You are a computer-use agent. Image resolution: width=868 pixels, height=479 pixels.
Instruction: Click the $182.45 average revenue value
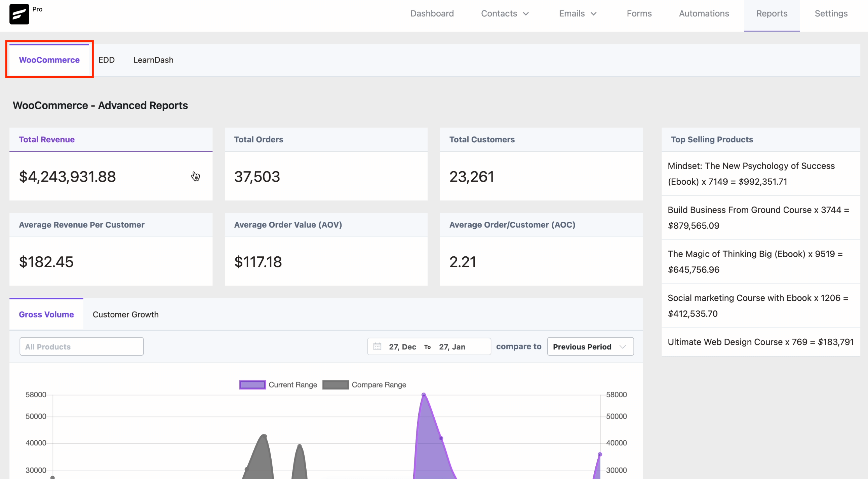coord(46,262)
